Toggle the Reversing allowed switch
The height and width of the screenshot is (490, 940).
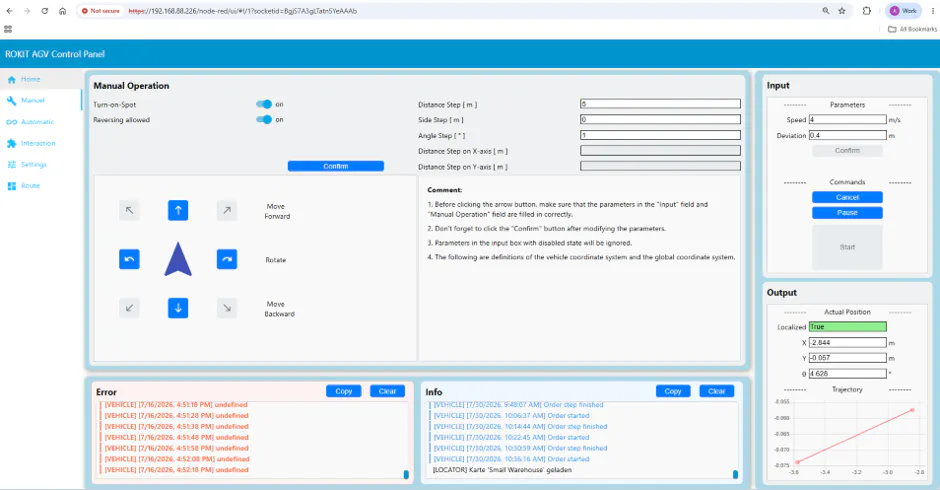(x=264, y=119)
